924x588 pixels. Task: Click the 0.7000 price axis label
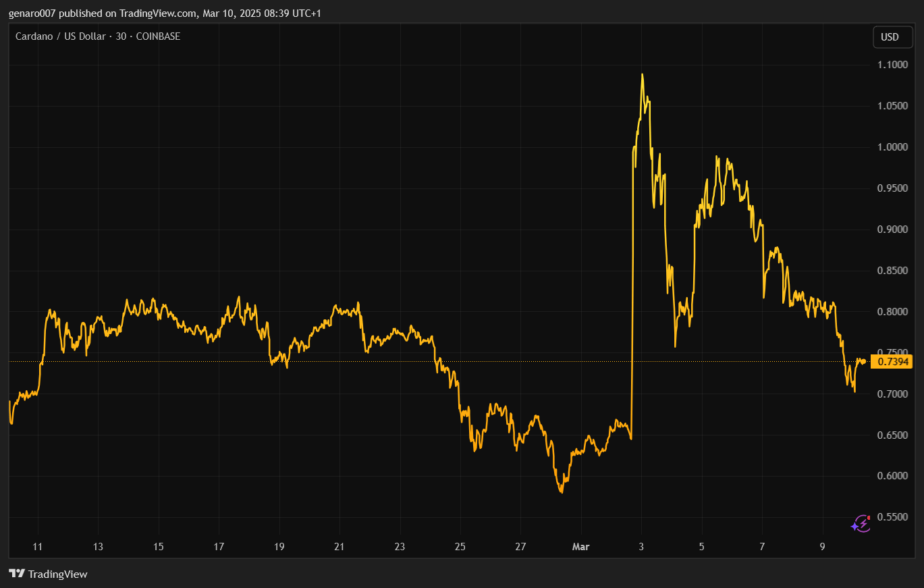click(892, 394)
